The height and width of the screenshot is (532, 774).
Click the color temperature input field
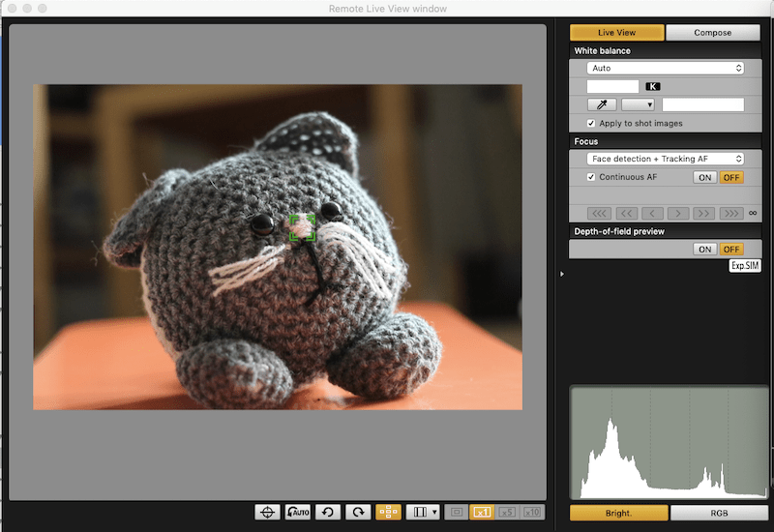[x=612, y=86]
